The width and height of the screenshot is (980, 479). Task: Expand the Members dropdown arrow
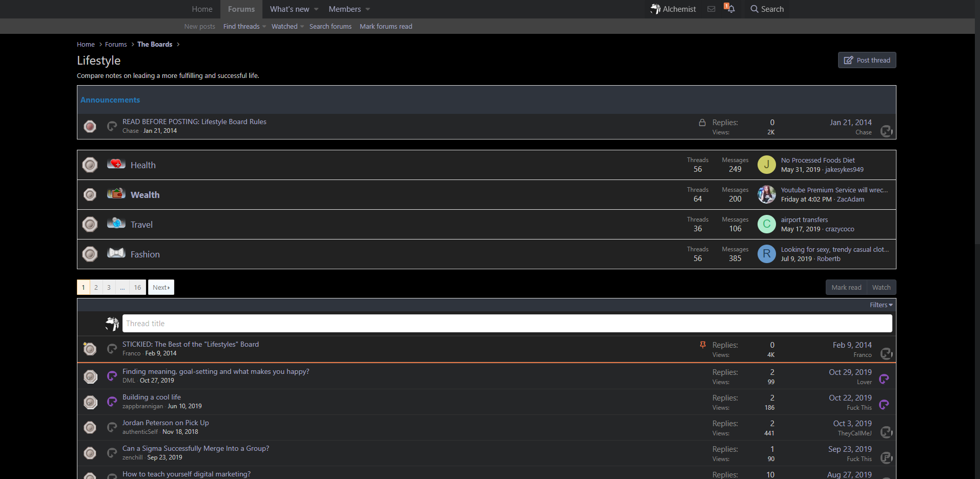(x=368, y=9)
